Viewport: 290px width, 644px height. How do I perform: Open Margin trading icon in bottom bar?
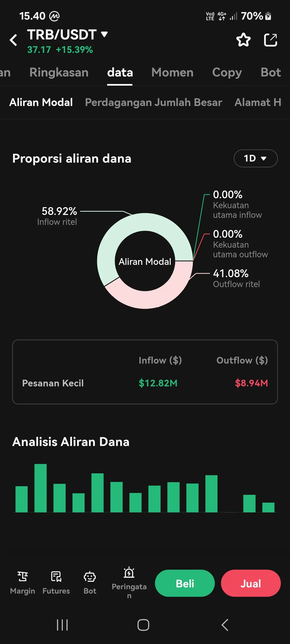[x=23, y=577]
